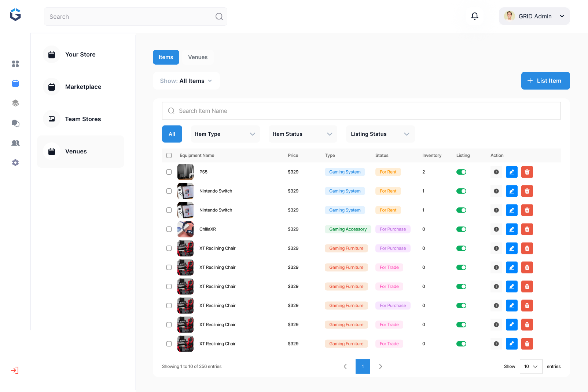This screenshot has height=392, width=588.
Task: Open the dashboard grid icon in sidebar
Action: pos(15,64)
